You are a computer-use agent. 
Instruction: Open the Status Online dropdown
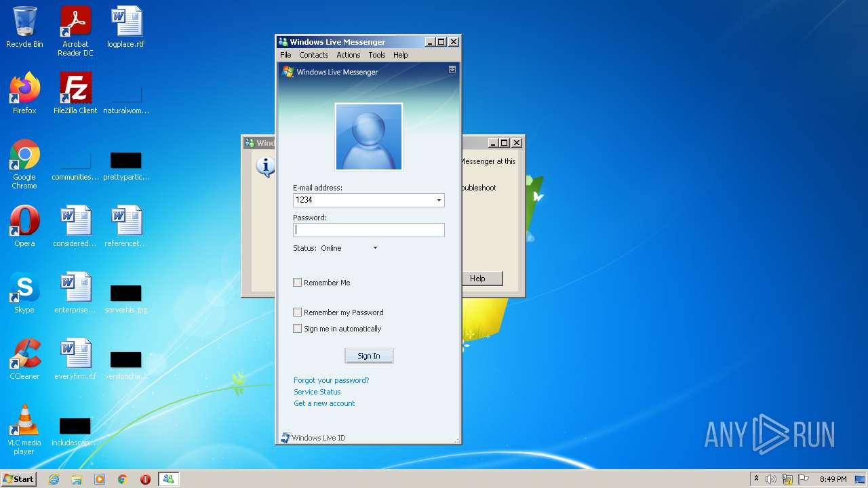point(349,248)
